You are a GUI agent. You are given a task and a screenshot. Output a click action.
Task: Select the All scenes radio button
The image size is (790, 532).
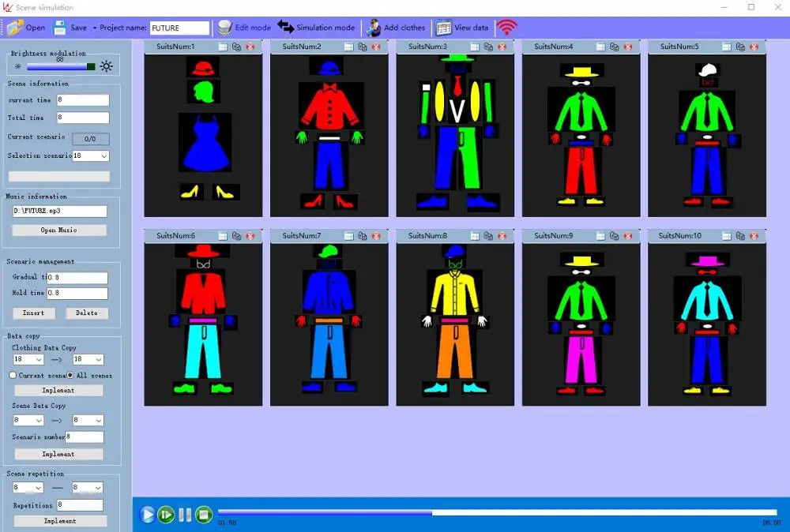tap(70, 375)
